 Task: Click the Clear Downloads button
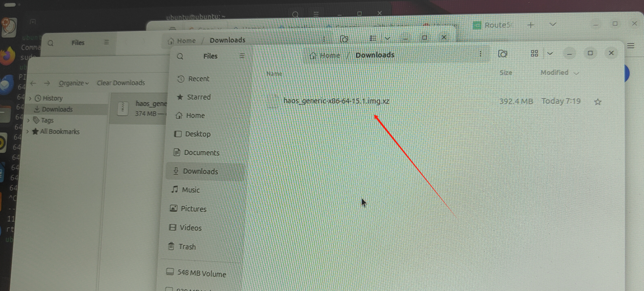[121, 83]
